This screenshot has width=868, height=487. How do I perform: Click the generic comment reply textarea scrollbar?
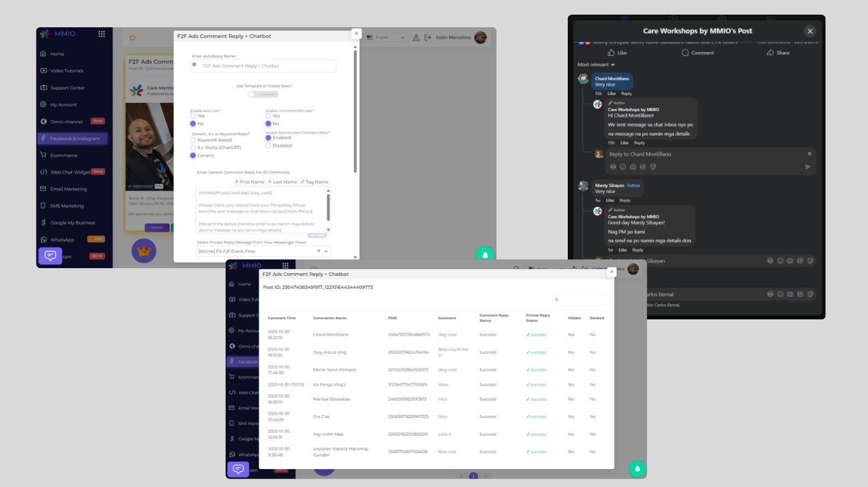click(x=328, y=207)
